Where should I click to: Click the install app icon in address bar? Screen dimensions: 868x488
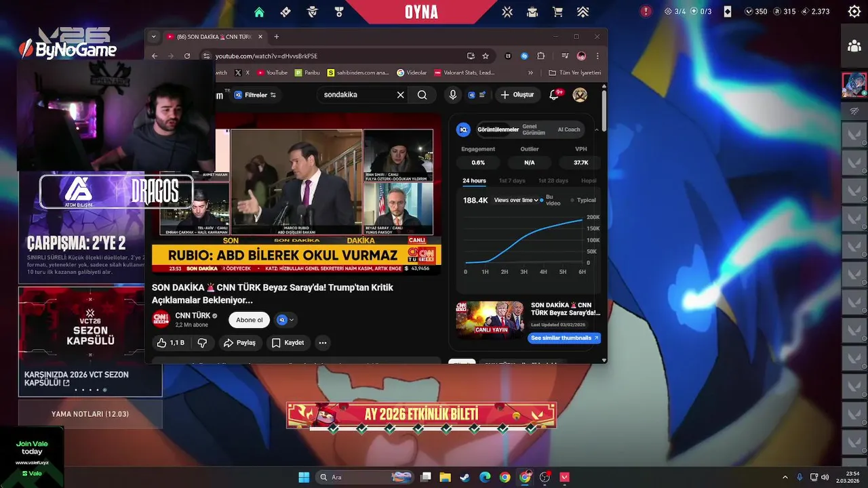tap(471, 56)
